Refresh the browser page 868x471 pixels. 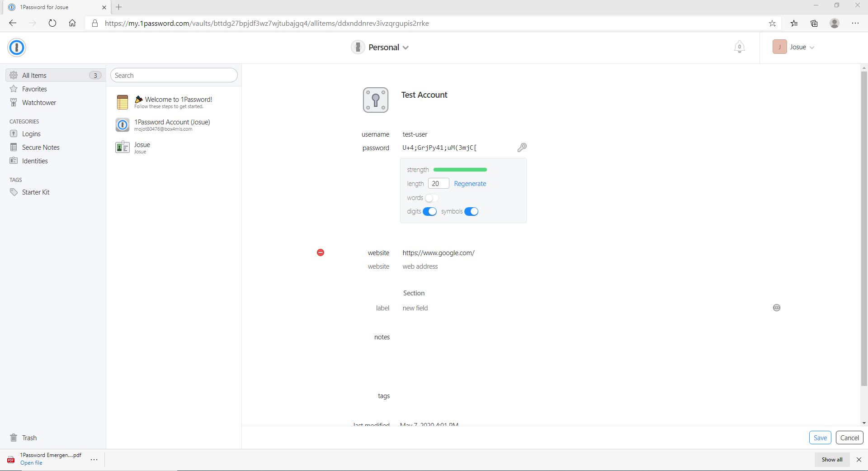52,23
